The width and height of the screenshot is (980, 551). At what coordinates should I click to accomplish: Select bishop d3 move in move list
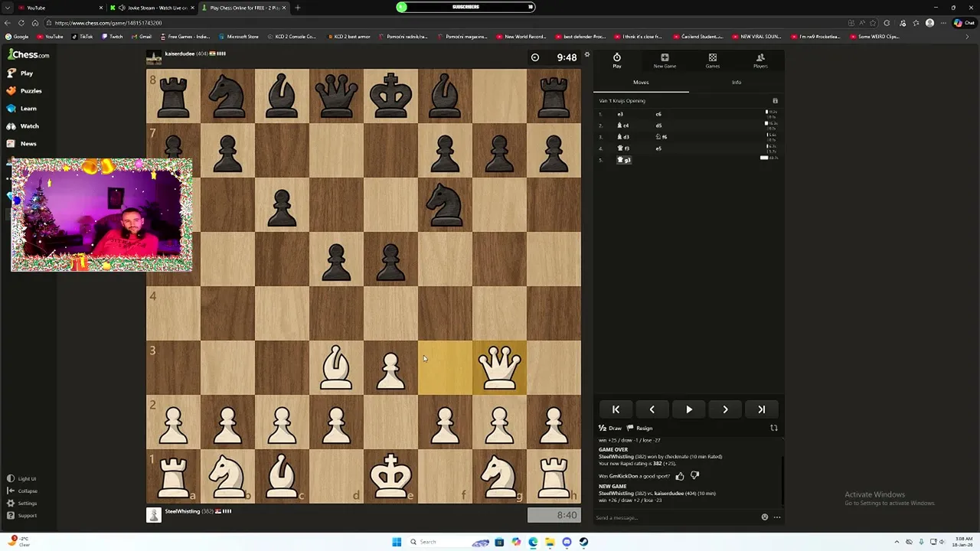click(624, 137)
